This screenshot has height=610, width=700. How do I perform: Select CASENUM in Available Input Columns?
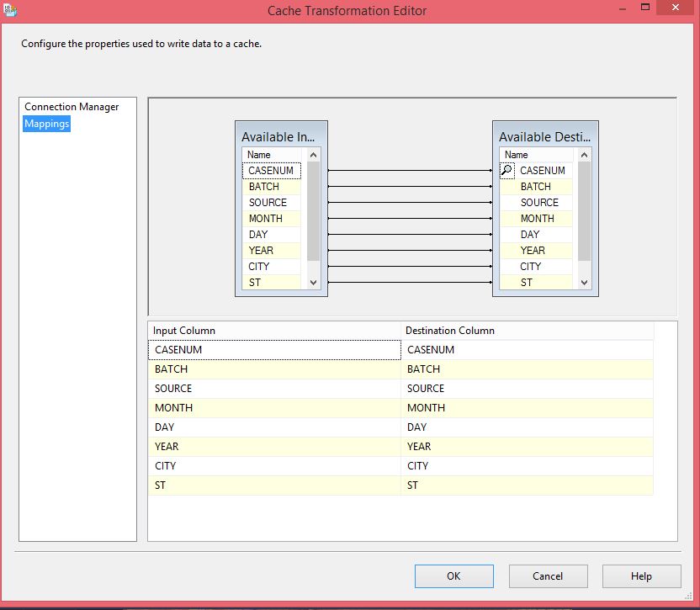tap(271, 170)
